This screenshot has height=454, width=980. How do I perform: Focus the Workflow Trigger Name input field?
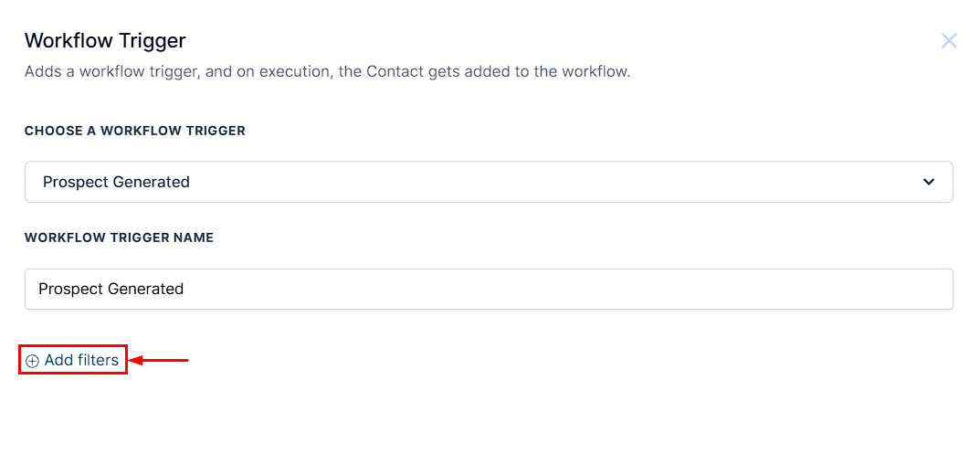point(489,289)
